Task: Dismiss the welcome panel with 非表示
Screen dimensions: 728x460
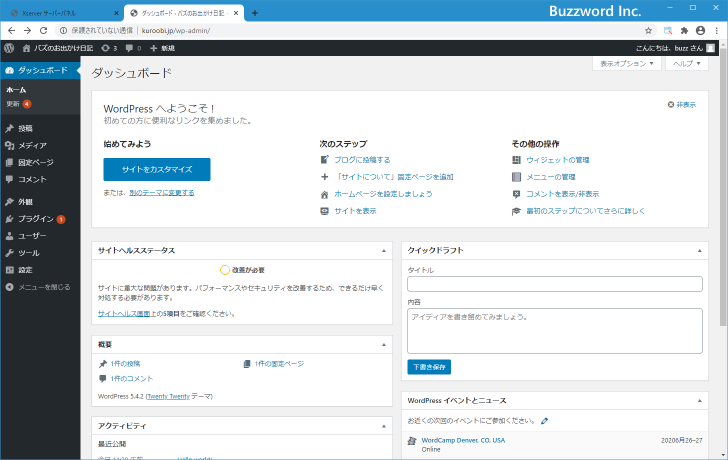Action: (681, 104)
